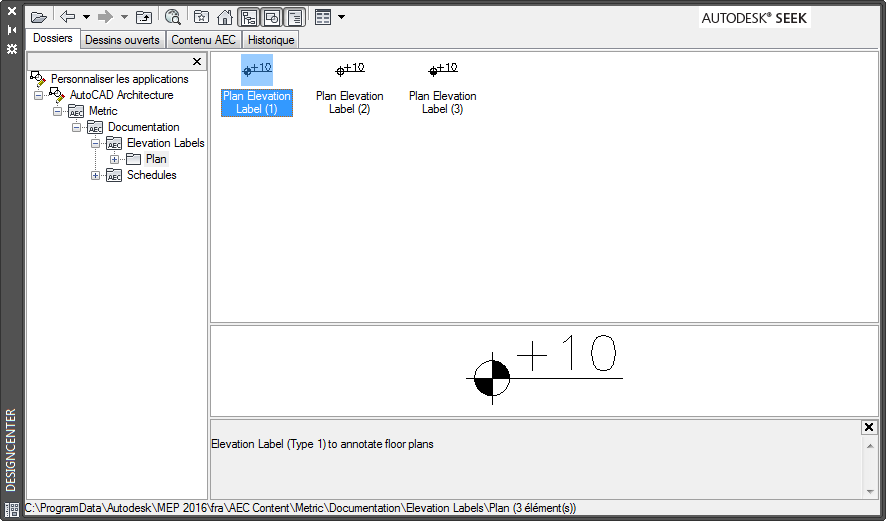Click the Schedules AEC folder icon
Image resolution: width=886 pixels, height=521 pixels.
(x=114, y=175)
